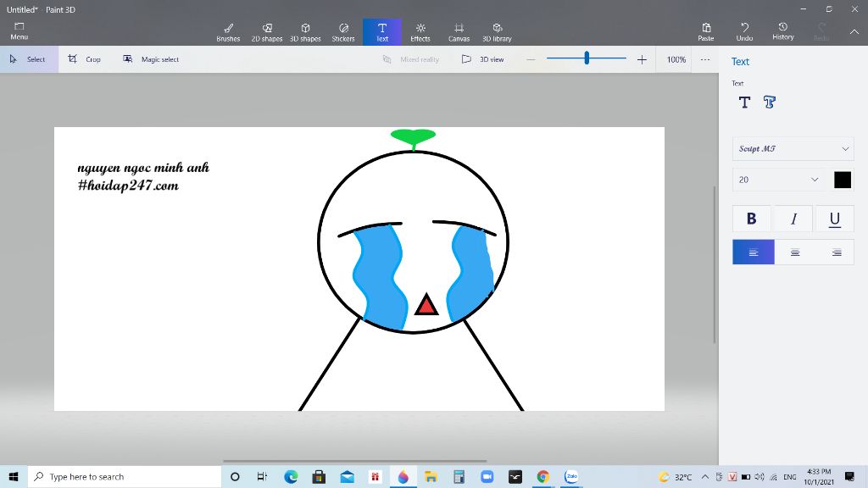Screen dimensions: 868x488
Task: Click Paint 3D icon in taskbar
Action: tap(403, 476)
